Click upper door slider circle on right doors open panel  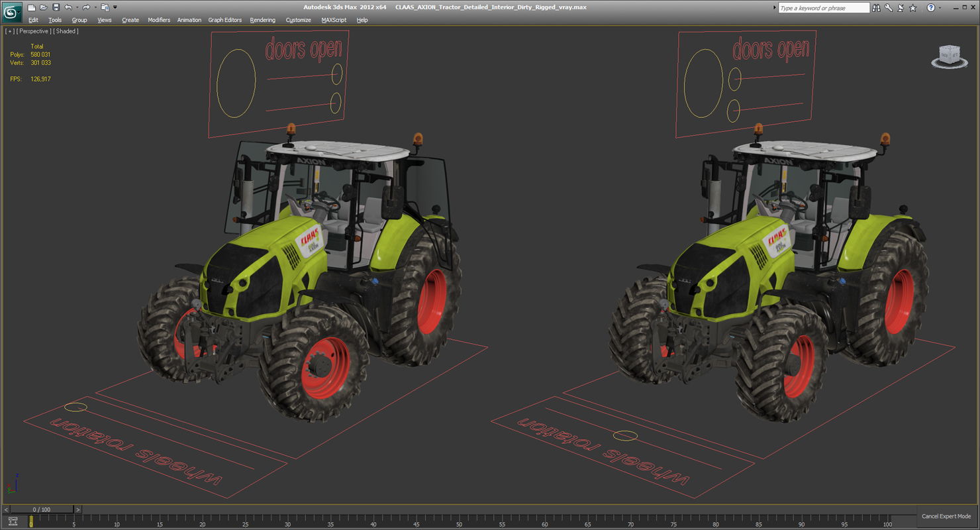click(x=735, y=80)
